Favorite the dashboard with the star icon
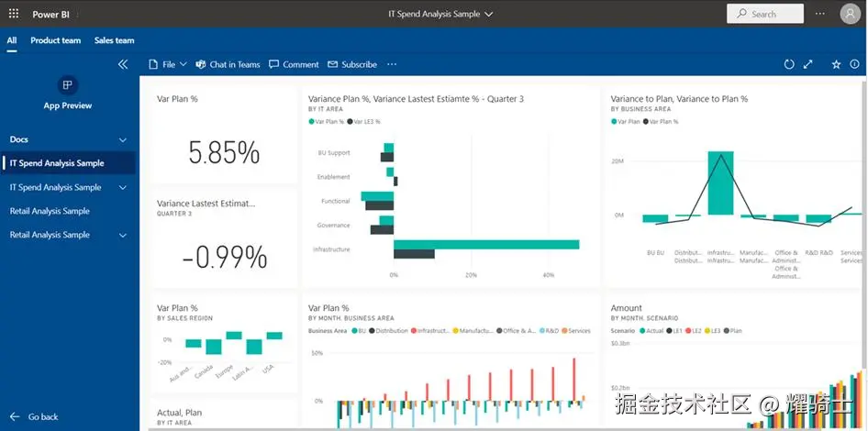868x431 pixels. [x=836, y=65]
